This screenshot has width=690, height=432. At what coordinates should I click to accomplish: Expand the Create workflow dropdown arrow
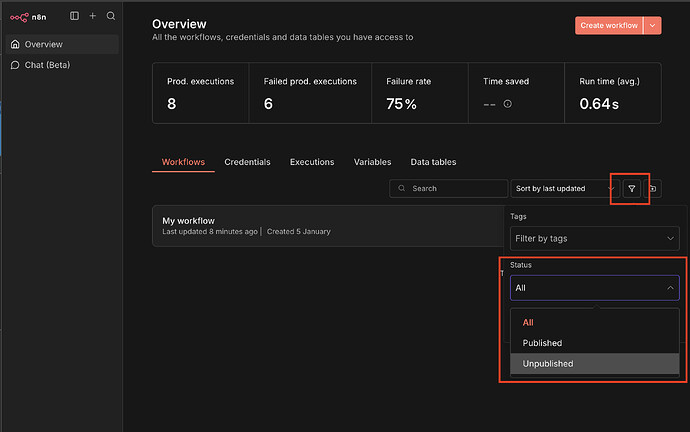[653, 26]
